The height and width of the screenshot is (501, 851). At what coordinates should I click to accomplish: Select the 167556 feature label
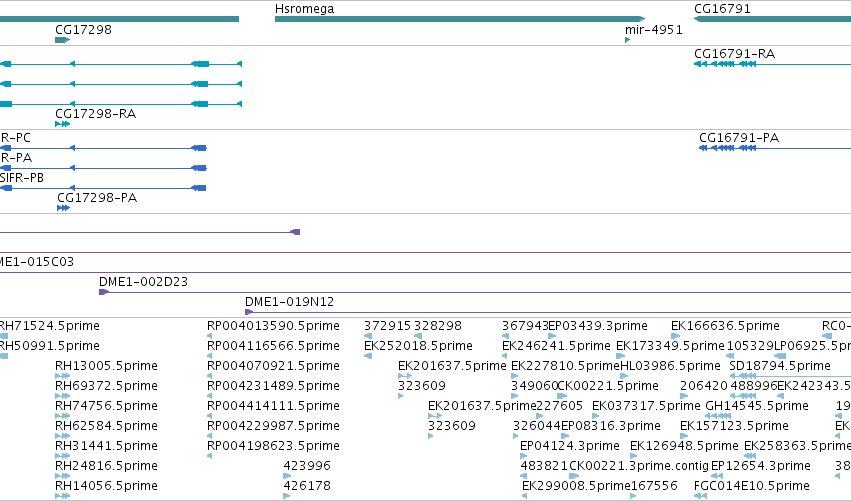pos(654,486)
